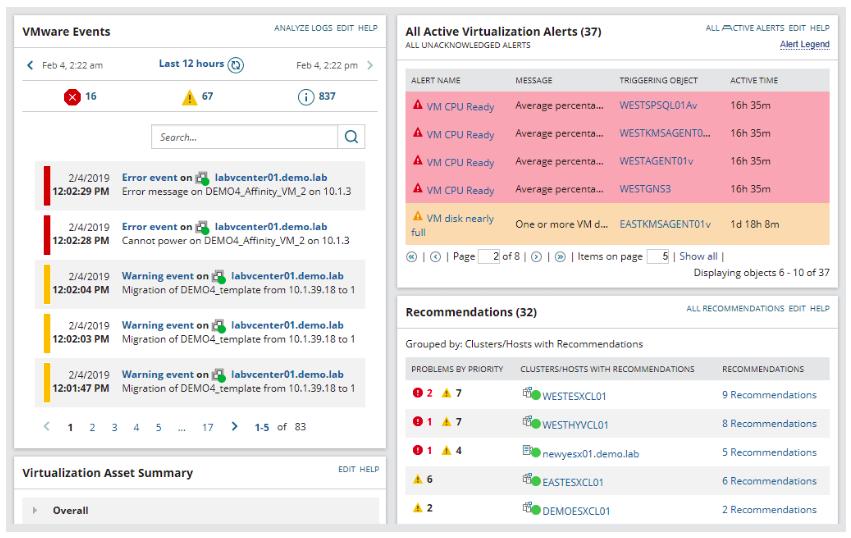The image size is (851, 538).
Task: Open Help in Virtualization Asset Summary
Action: [369, 469]
